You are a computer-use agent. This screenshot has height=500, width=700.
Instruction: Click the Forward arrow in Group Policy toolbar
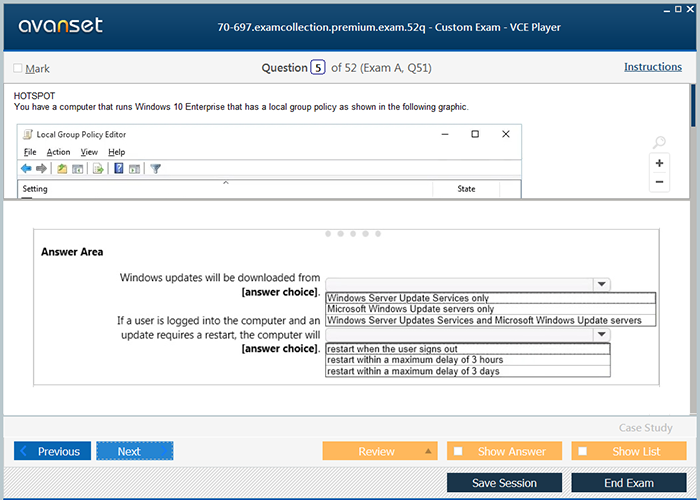pos(41,168)
